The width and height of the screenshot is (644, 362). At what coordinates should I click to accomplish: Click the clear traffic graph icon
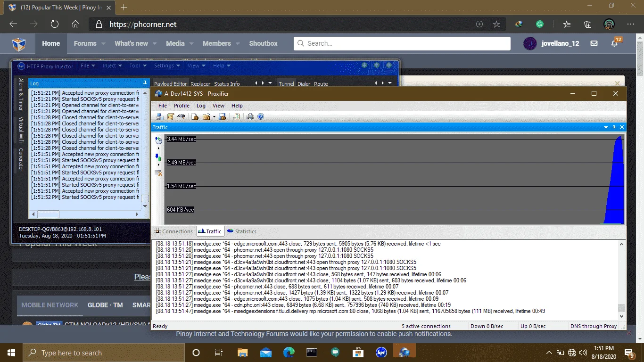[x=158, y=173]
